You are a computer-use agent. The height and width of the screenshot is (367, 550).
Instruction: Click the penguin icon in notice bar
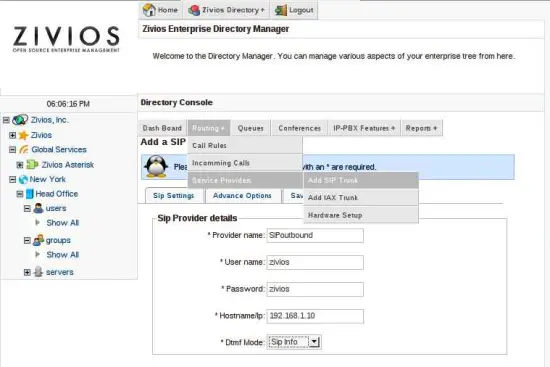coord(156,166)
